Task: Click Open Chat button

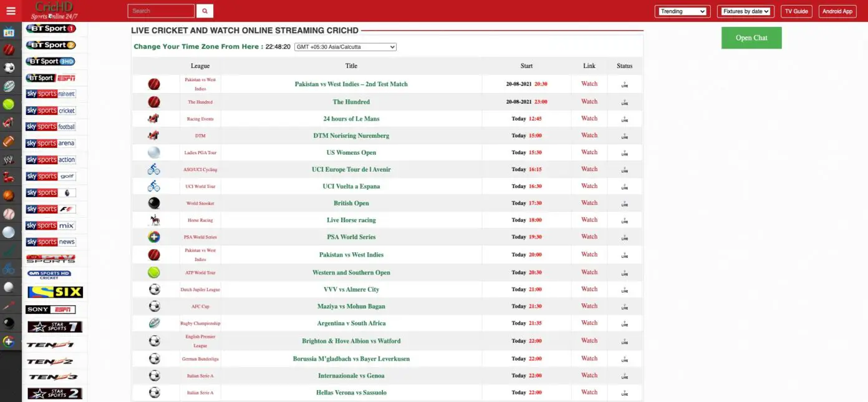Action: coord(751,37)
